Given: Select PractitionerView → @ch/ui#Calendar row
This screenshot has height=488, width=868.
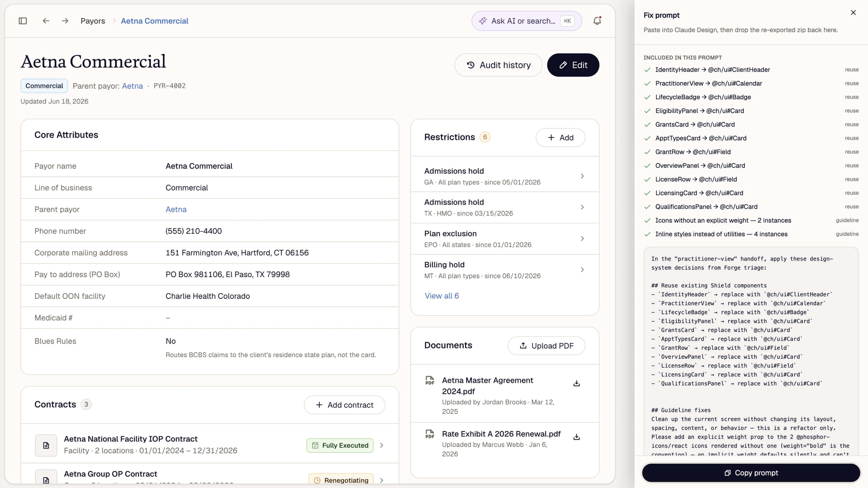Looking at the screenshot, I should tap(751, 84).
